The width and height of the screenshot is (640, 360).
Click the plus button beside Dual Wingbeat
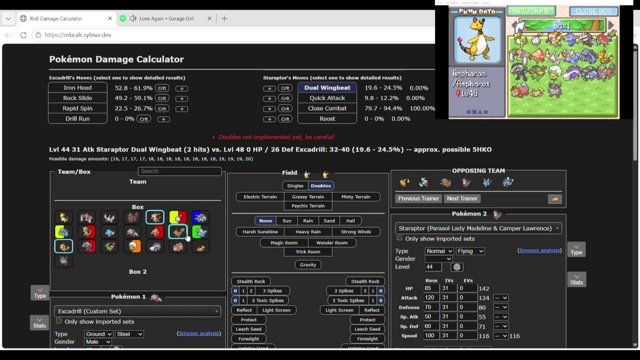point(269,88)
